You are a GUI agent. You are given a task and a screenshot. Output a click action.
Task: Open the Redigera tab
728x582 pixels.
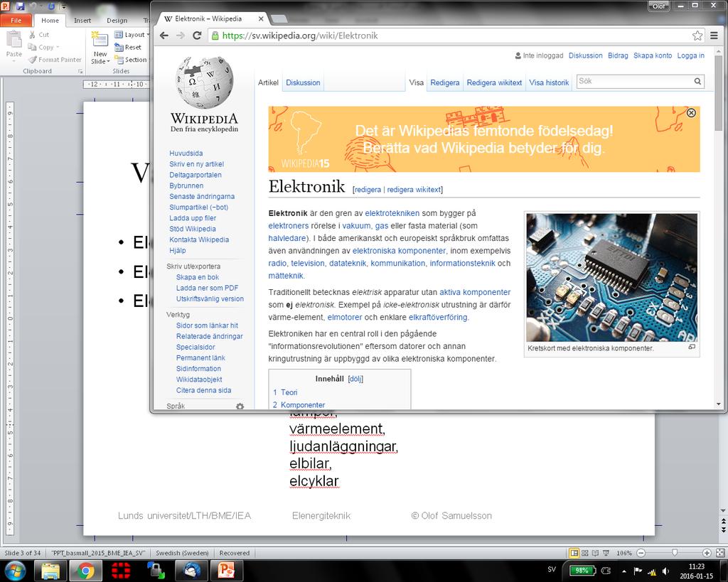point(445,82)
